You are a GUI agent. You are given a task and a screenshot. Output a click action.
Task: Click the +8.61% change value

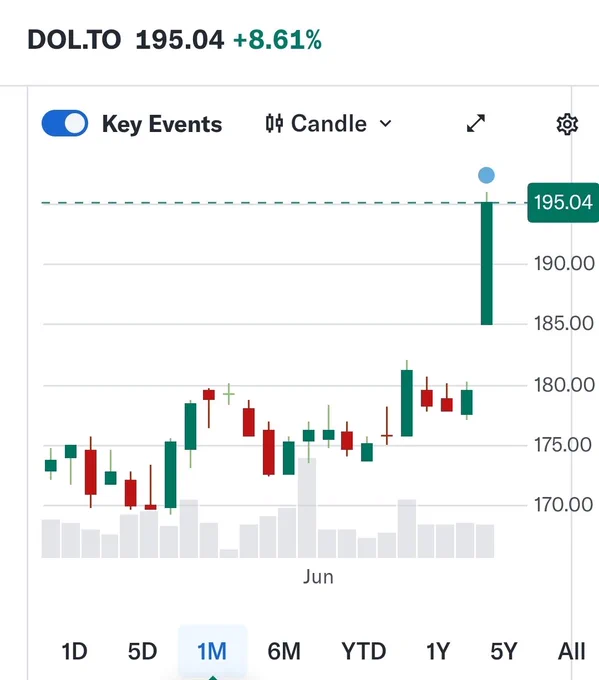(278, 40)
